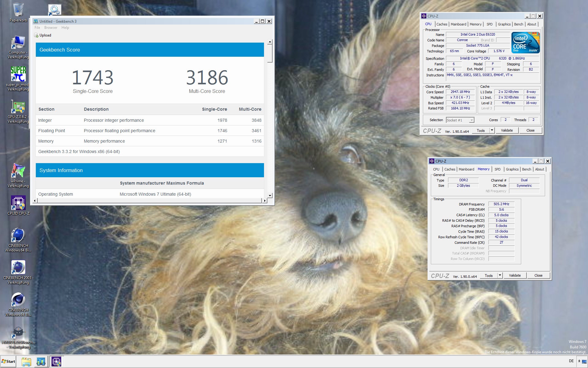This screenshot has height=368, width=588.
Task: Switch to SPD tab in the Memory CPU-Z window
Action: [498, 169]
